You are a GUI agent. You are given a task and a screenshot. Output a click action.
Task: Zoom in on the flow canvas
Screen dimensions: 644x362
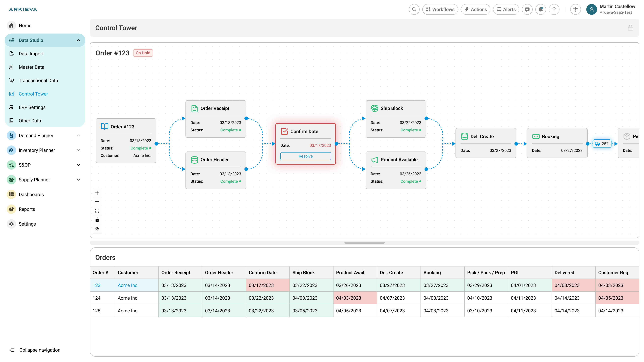[97, 193]
